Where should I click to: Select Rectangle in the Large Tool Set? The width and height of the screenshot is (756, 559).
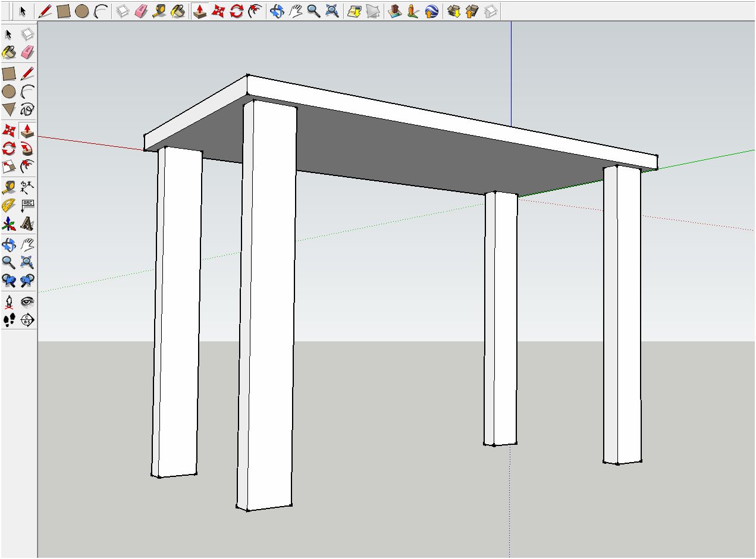(9, 74)
